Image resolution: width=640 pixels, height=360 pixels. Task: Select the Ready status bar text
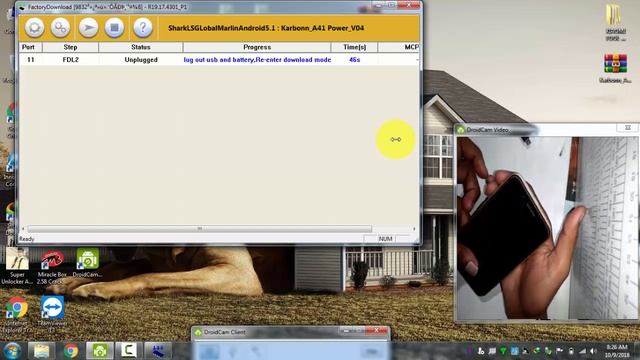(x=27, y=239)
